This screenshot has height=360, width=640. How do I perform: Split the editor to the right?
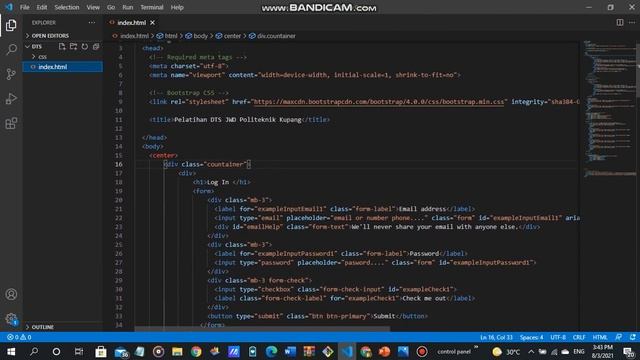click(x=620, y=22)
